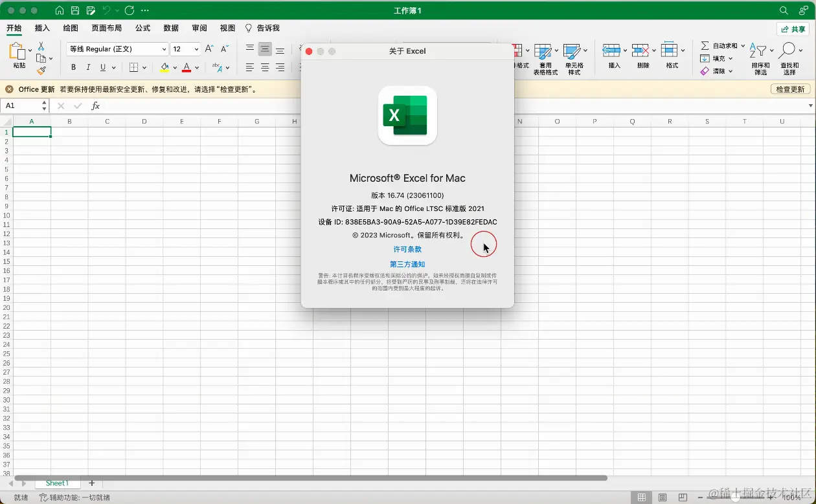The width and height of the screenshot is (816, 504).
Task: Select the Format Painter brush
Action: 41,70
